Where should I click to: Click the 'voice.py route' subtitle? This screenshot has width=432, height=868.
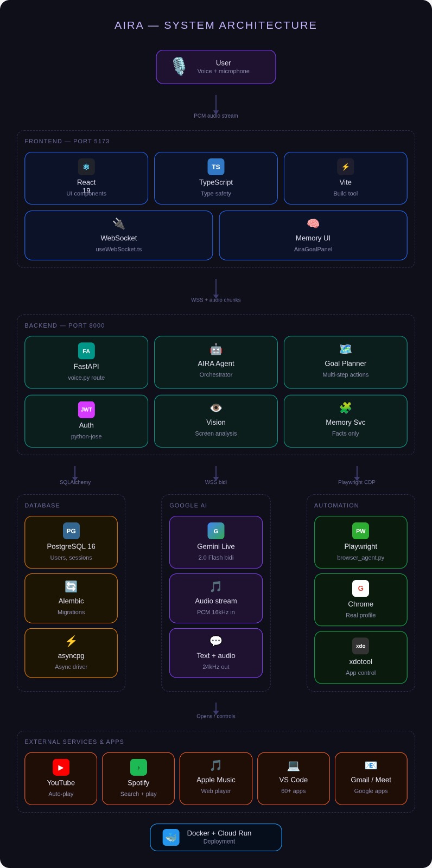click(86, 378)
